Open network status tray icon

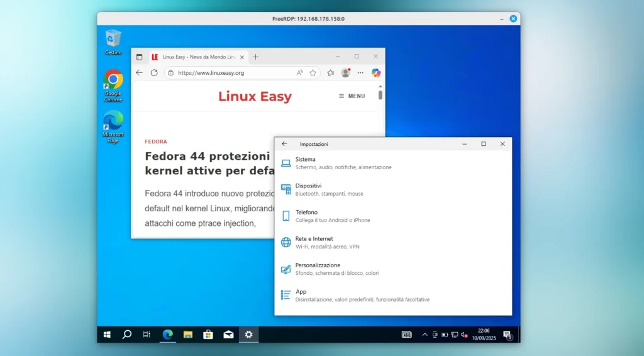tap(455, 335)
